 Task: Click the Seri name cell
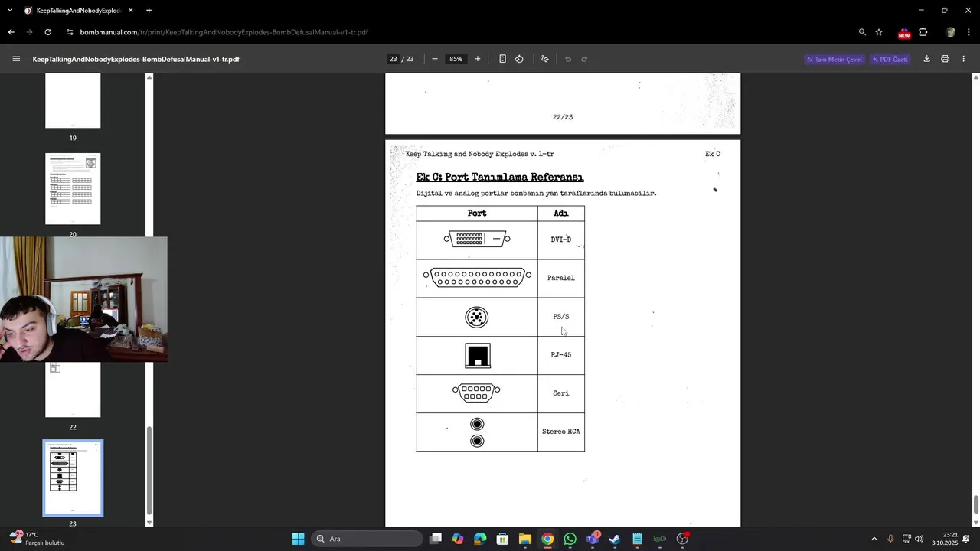click(561, 393)
